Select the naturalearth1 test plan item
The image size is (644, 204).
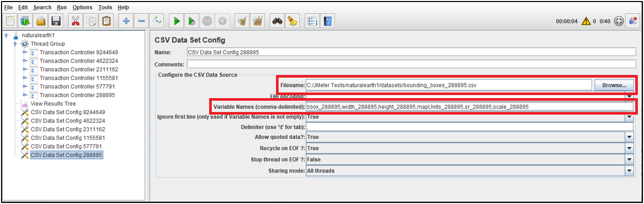point(38,35)
